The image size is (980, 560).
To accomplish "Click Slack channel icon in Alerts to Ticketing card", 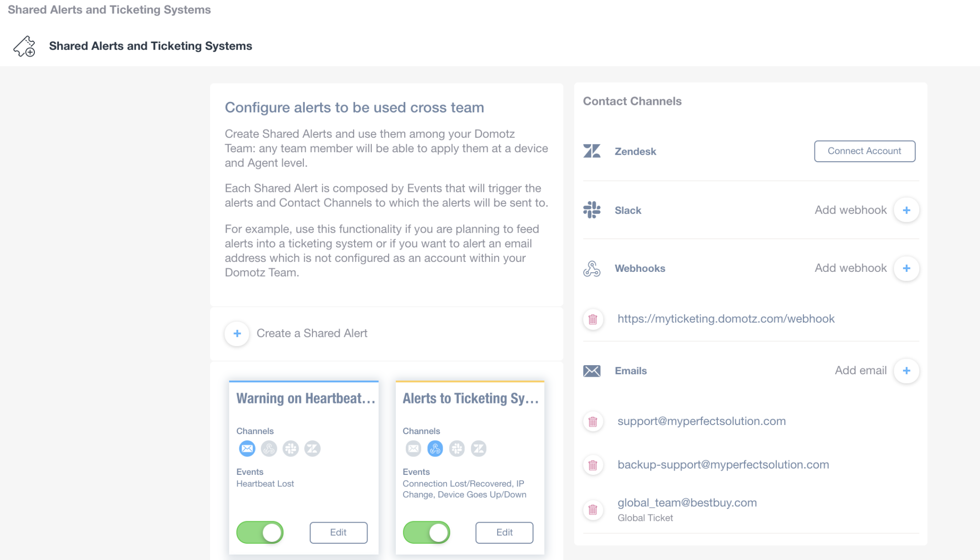I will click(x=457, y=448).
